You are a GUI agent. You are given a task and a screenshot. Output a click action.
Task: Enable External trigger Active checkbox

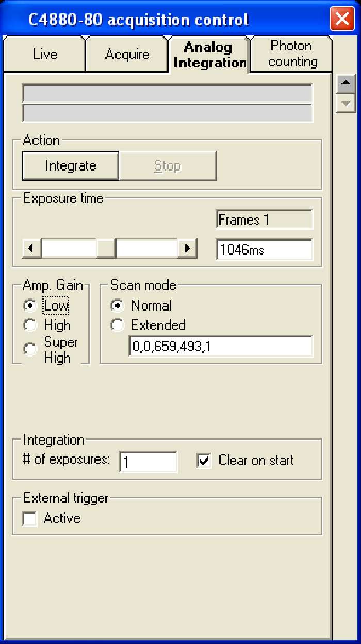click(30, 519)
